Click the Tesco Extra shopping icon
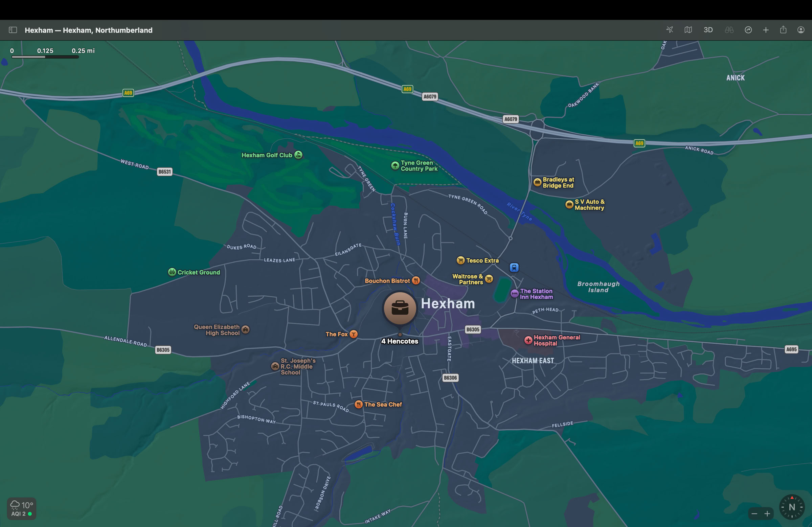The width and height of the screenshot is (812, 527). 460,260
